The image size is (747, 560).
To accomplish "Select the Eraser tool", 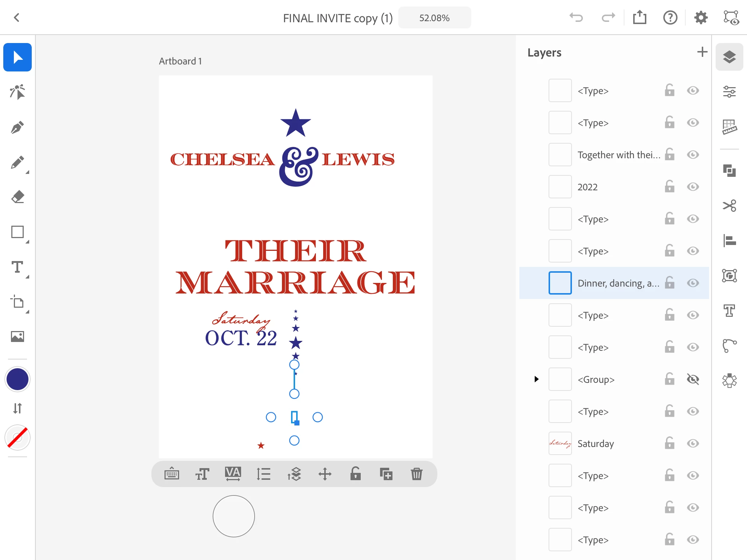I will [17, 197].
